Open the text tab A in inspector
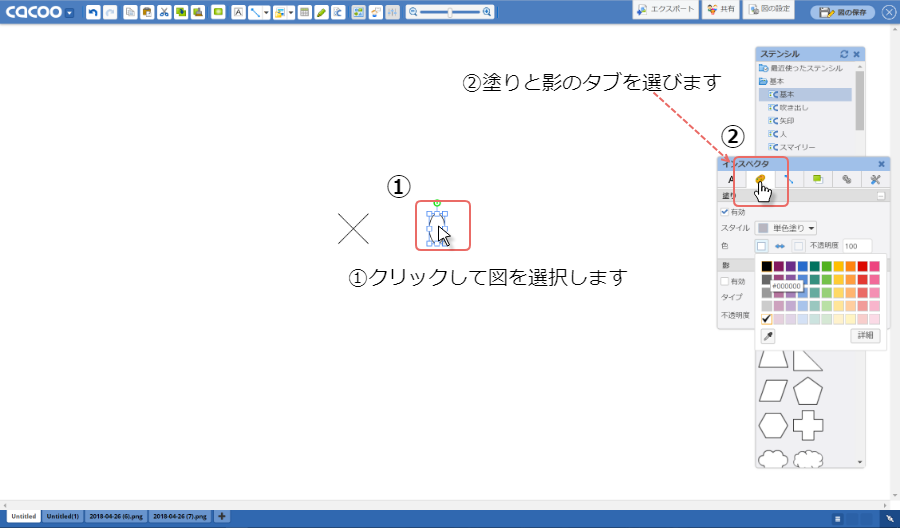 tap(730, 180)
